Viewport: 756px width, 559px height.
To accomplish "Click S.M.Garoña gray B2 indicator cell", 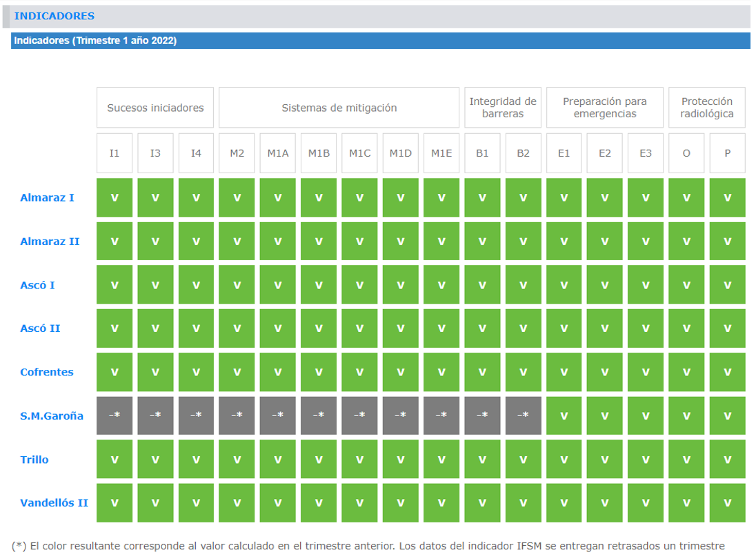I will coord(523,415).
